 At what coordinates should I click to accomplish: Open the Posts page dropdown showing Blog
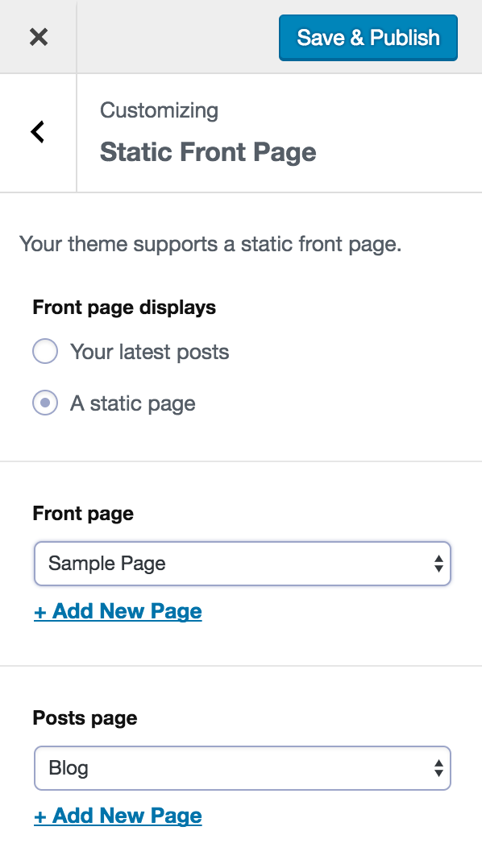(x=242, y=768)
